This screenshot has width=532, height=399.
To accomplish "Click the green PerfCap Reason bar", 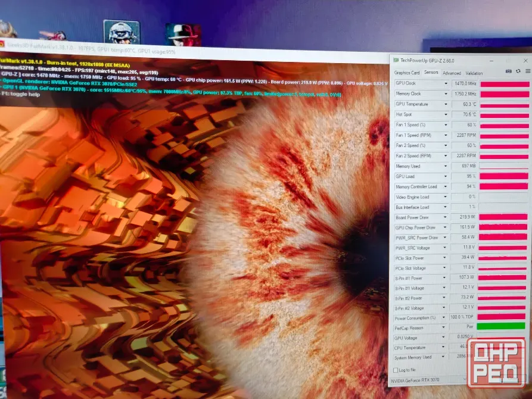I will [501, 326].
